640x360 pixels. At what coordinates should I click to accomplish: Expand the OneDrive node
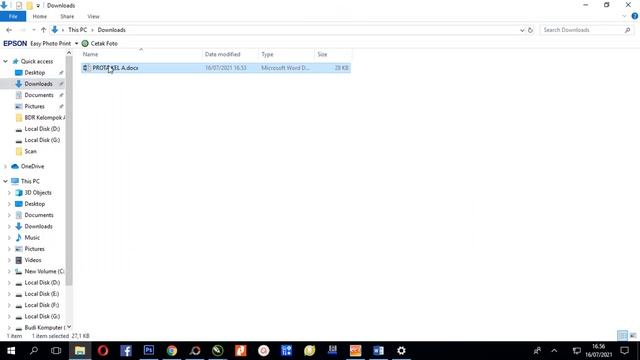5,167
